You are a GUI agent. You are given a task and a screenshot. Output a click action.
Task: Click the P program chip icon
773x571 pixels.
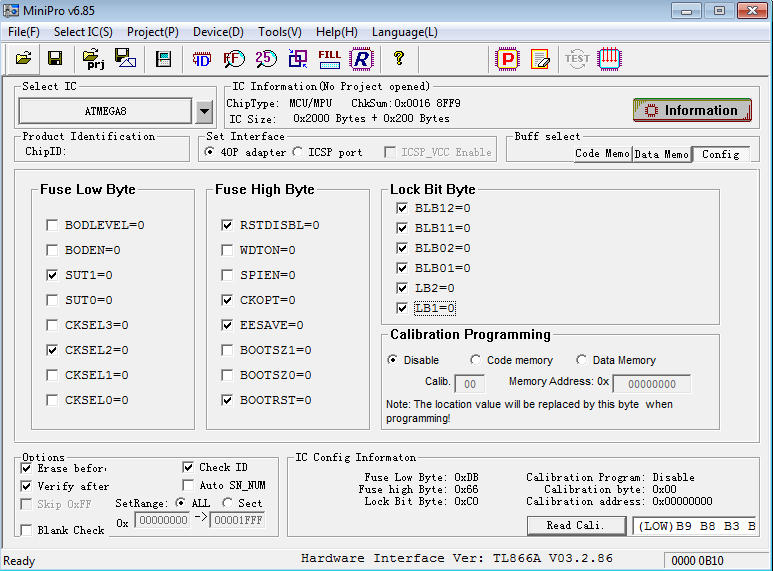click(x=508, y=59)
